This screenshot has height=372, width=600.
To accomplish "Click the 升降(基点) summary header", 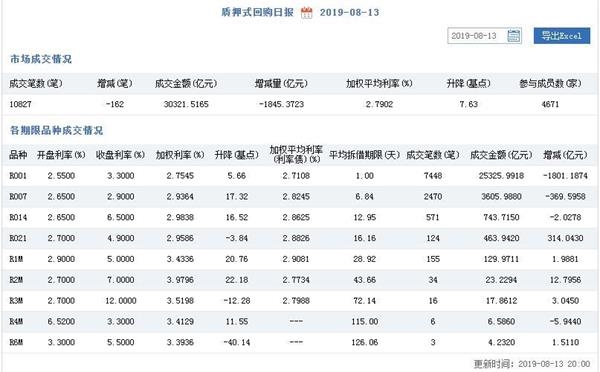I will coord(468,83).
